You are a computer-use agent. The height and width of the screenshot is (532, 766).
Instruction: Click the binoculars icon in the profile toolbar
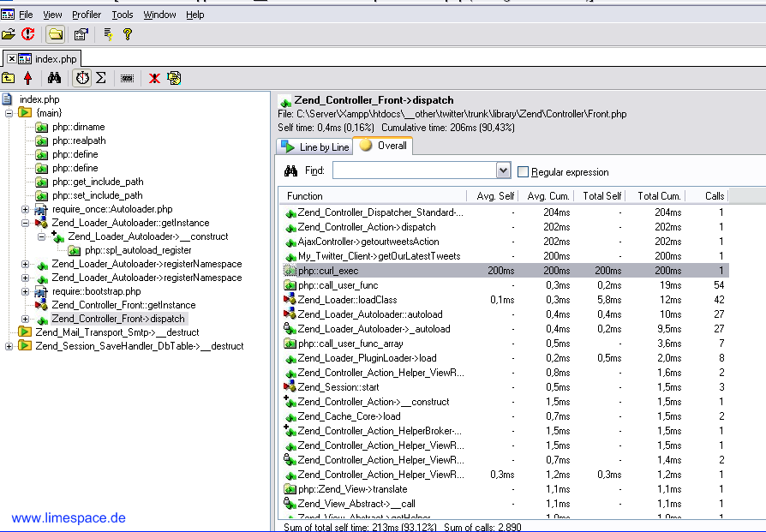(54, 78)
